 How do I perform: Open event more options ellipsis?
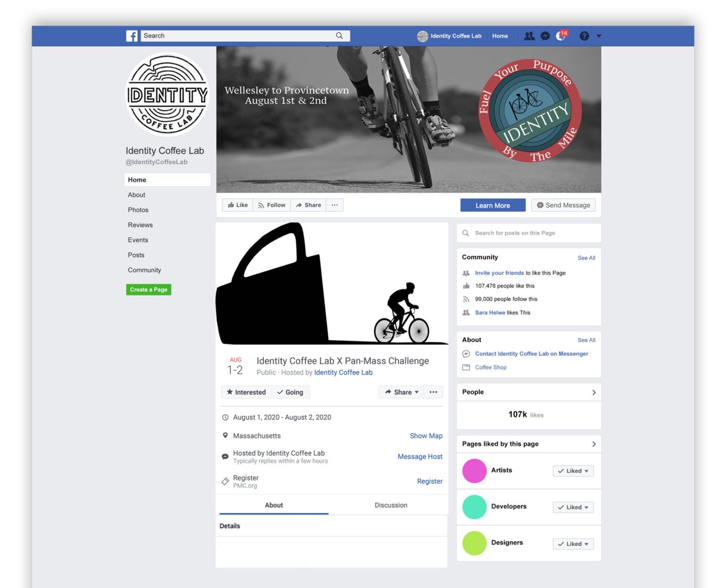pos(434,392)
